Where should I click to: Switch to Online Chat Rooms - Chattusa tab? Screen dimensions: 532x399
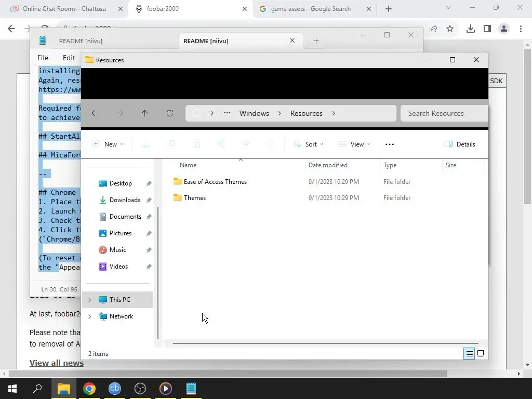(64, 9)
